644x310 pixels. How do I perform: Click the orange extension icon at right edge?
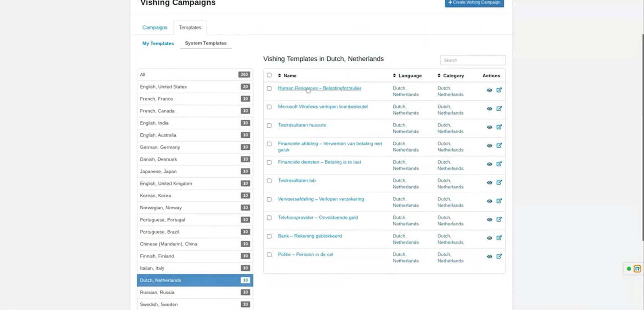pyautogui.click(x=637, y=269)
